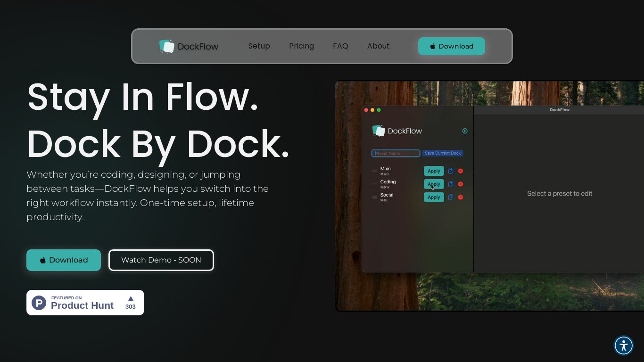Viewport: 644px width, 362px height.
Task: Select the Coding preset name
Action: pos(388,182)
